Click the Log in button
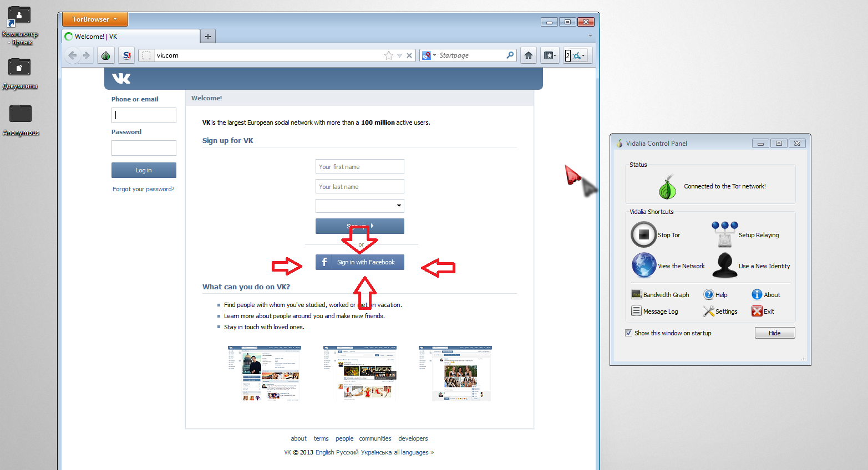This screenshot has width=868, height=470. coord(144,170)
